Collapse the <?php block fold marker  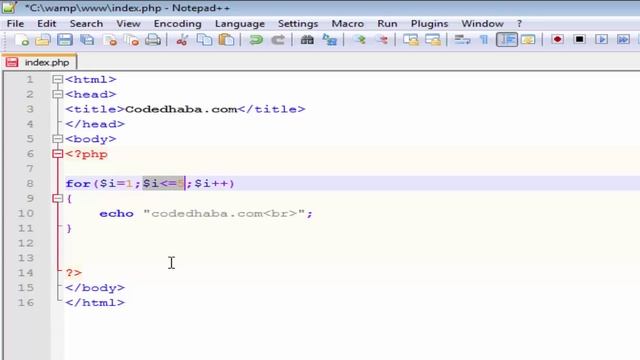58,154
